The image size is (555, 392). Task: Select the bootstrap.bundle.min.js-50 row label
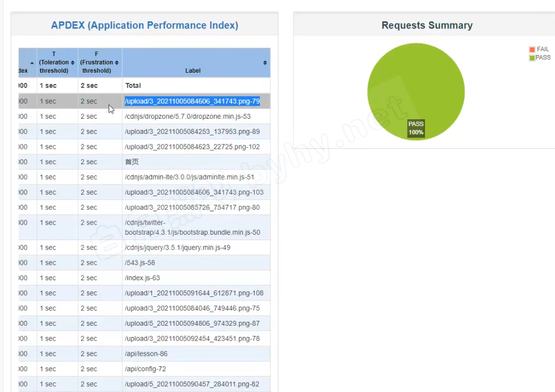(x=192, y=227)
